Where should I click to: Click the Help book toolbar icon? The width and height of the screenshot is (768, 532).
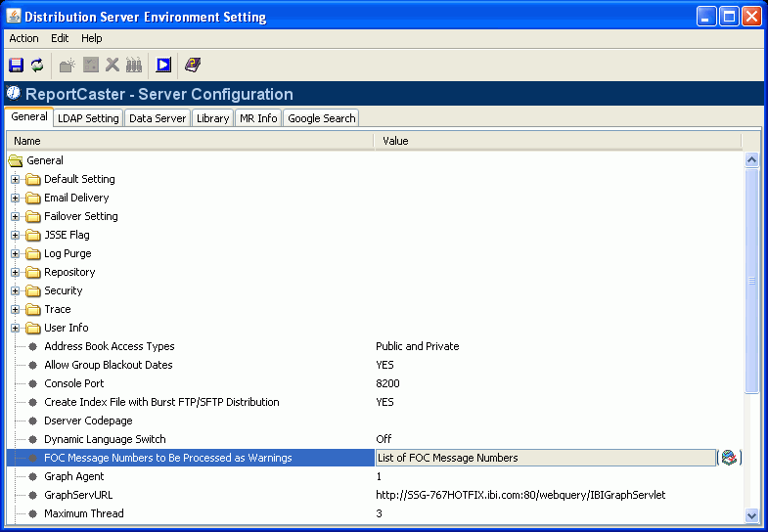[x=193, y=65]
